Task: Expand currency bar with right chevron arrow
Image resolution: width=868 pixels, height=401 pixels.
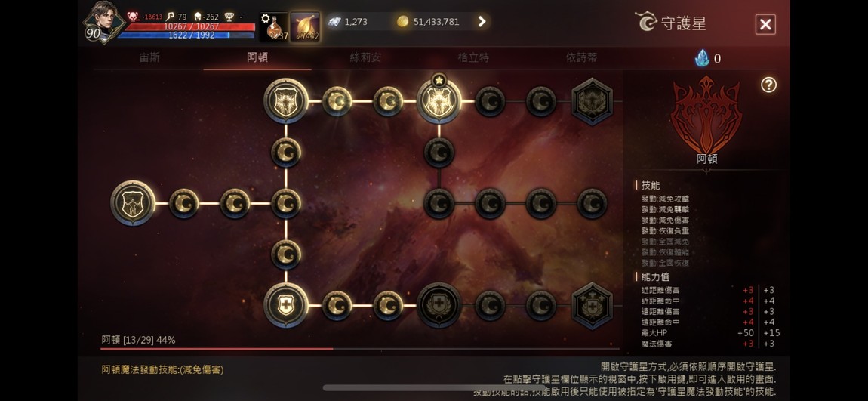Action: [482, 22]
